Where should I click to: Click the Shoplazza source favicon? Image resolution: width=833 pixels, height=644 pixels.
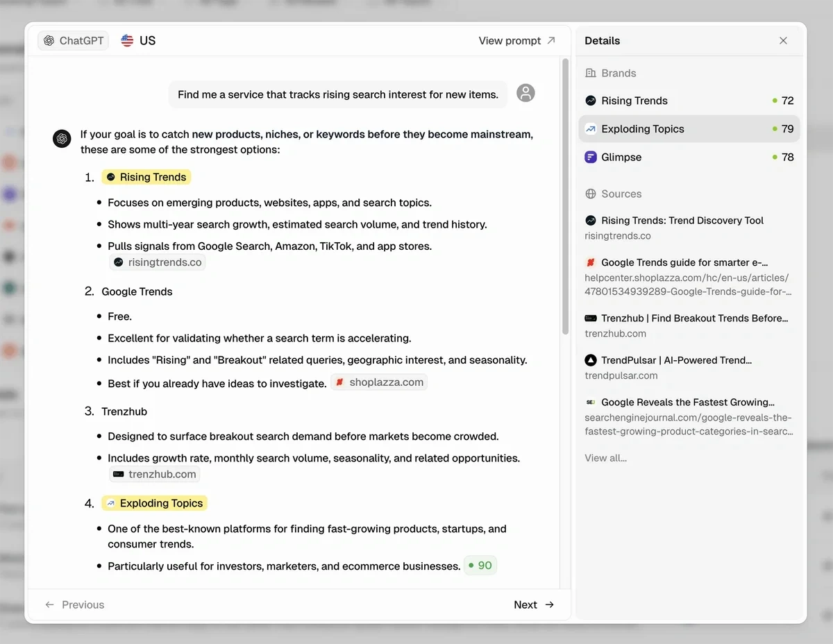click(x=591, y=262)
